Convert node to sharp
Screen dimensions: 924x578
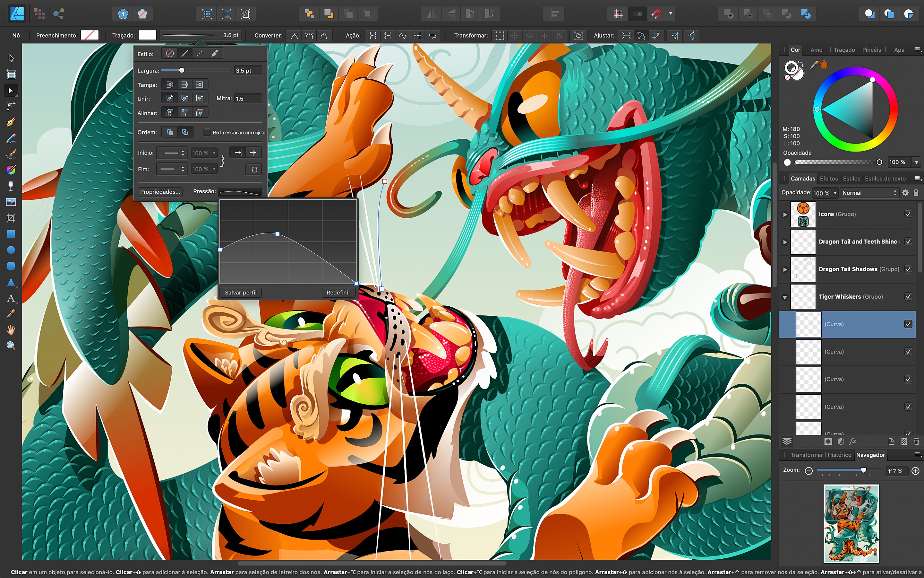pyautogui.click(x=295, y=36)
